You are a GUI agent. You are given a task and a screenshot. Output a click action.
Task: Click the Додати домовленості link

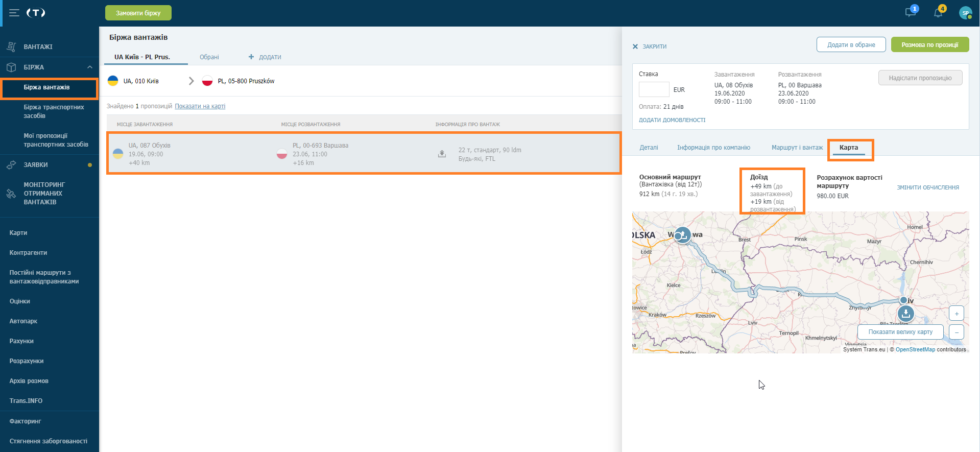[x=672, y=120]
